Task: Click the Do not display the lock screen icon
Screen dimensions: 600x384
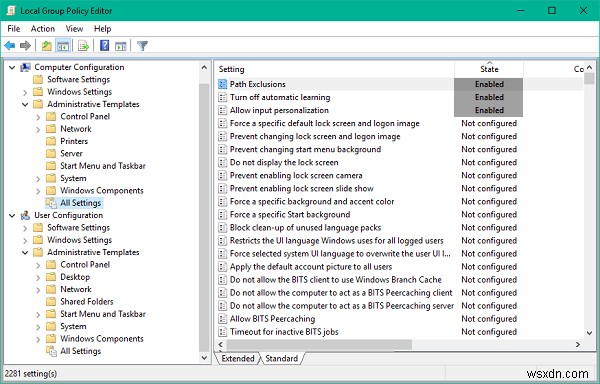Action: point(222,162)
